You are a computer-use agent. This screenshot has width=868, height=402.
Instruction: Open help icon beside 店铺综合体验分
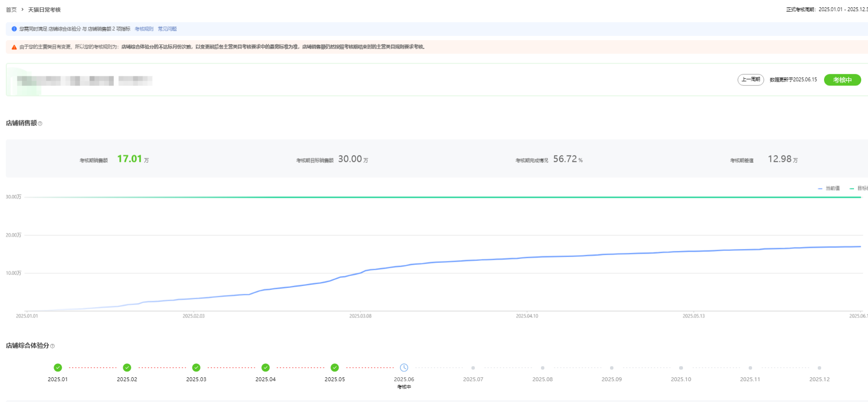[53, 346]
